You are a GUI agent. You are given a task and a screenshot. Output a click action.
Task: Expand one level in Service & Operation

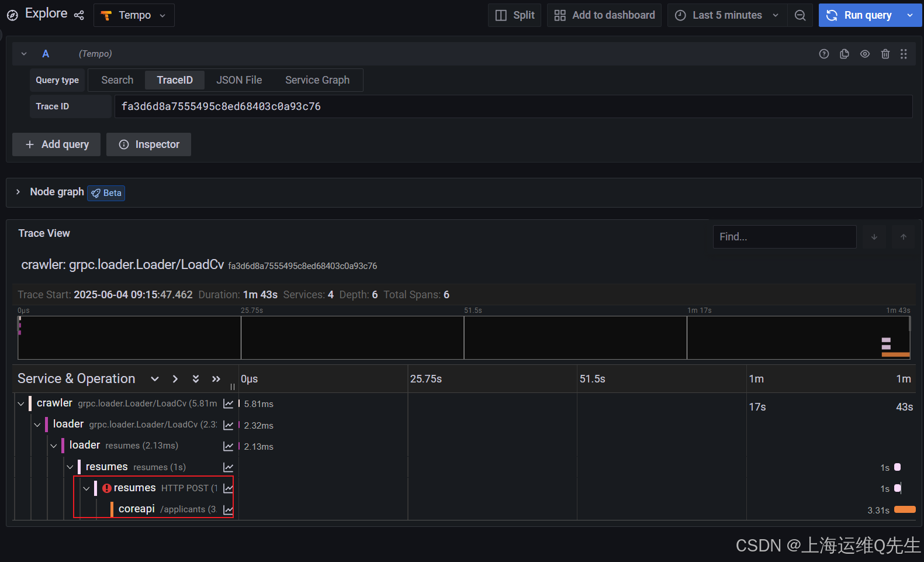pos(175,379)
